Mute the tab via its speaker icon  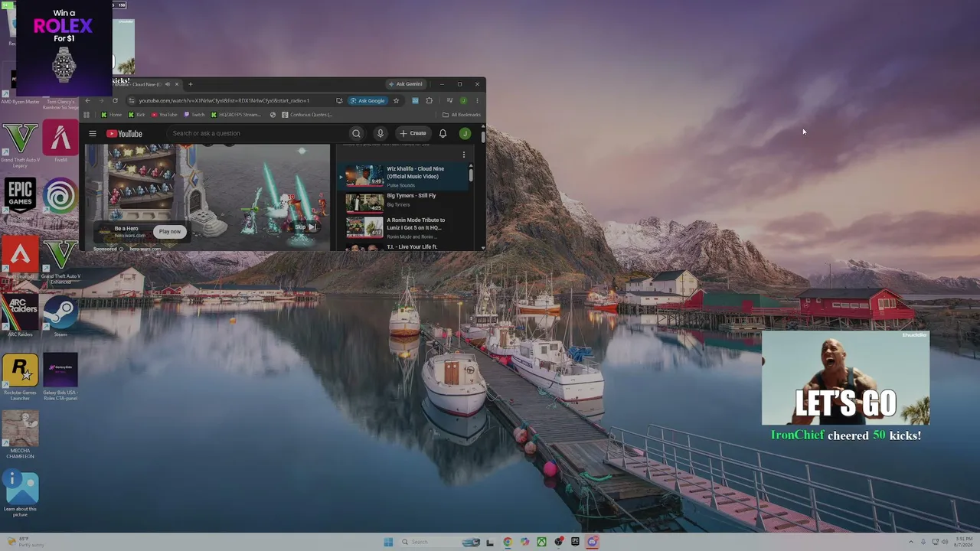[167, 84]
